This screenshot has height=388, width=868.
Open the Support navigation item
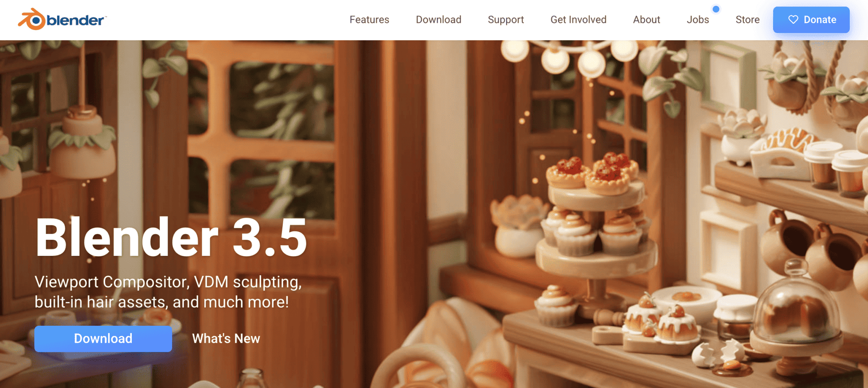pos(506,20)
